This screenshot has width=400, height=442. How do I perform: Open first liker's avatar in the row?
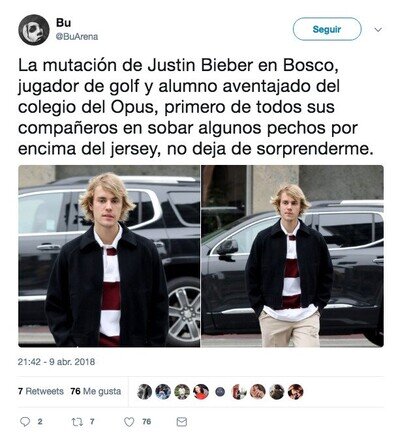tap(145, 392)
